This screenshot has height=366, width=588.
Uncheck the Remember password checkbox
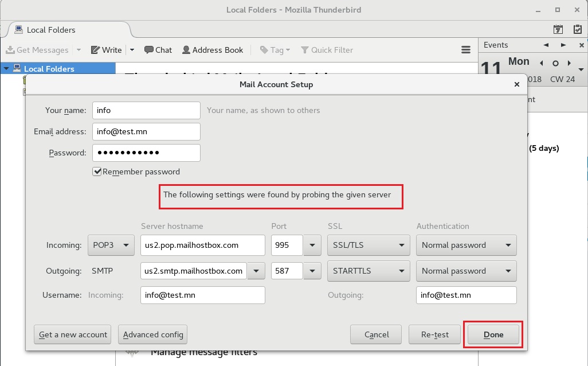pos(97,172)
